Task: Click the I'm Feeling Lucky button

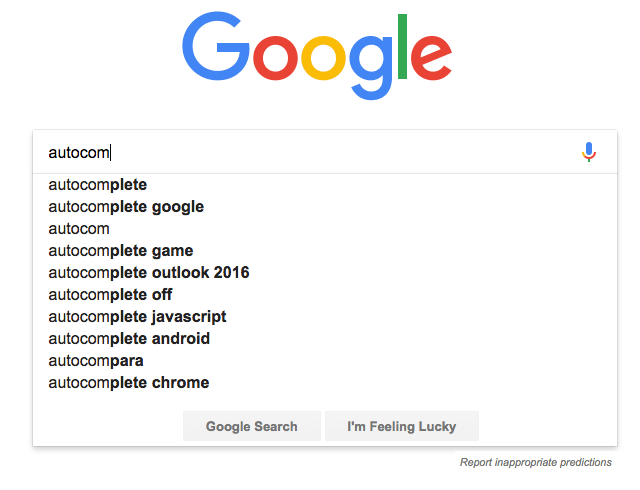Action: [401, 426]
